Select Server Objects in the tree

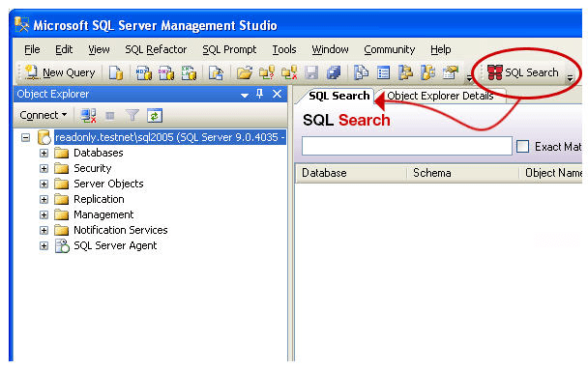pos(108,184)
